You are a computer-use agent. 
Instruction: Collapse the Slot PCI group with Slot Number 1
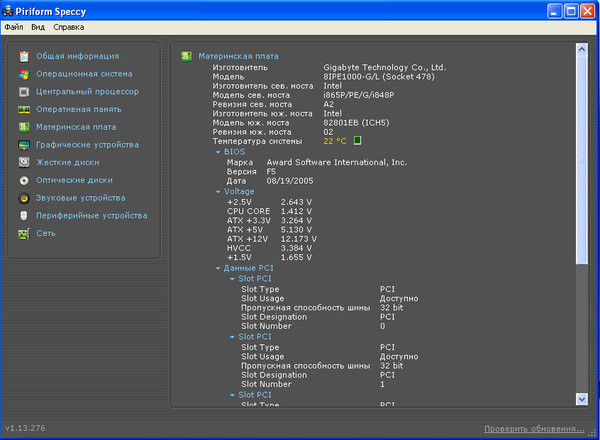pyautogui.click(x=232, y=337)
